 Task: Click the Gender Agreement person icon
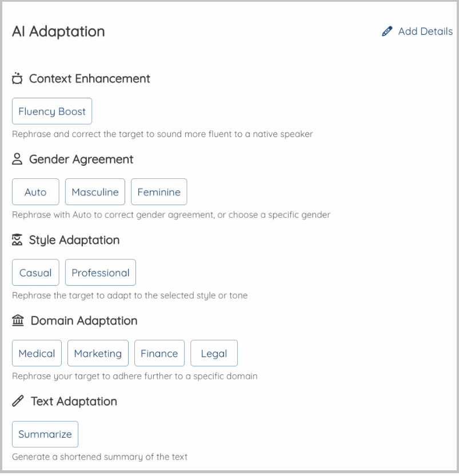[17, 159]
